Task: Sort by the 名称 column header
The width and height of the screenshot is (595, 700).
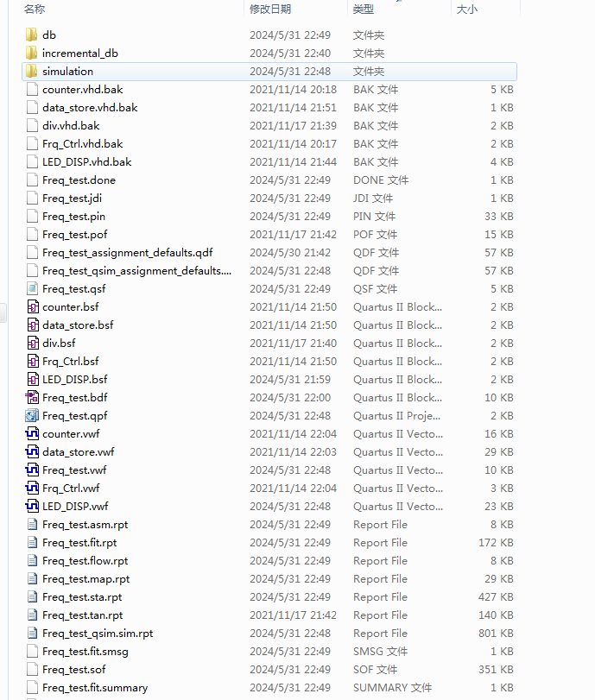Action: 35,9
